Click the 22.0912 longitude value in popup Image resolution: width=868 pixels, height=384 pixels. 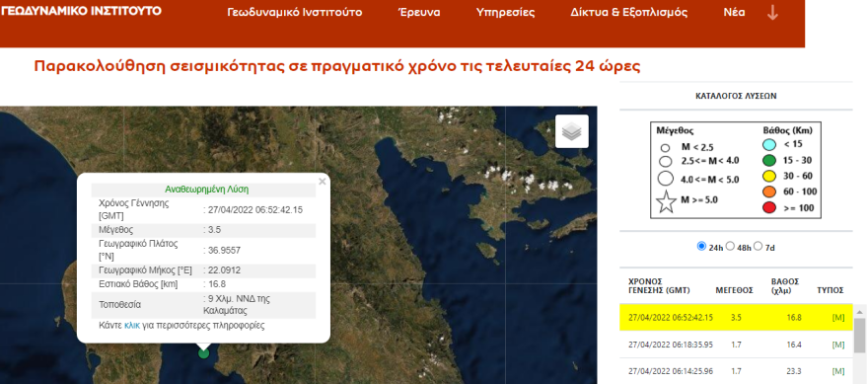point(224,270)
